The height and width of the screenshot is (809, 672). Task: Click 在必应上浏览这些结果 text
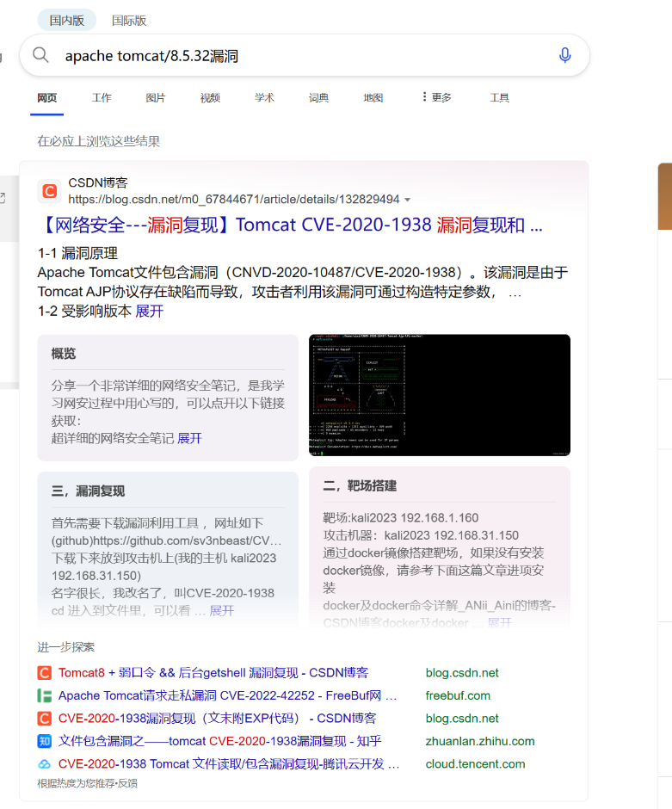(98, 141)
